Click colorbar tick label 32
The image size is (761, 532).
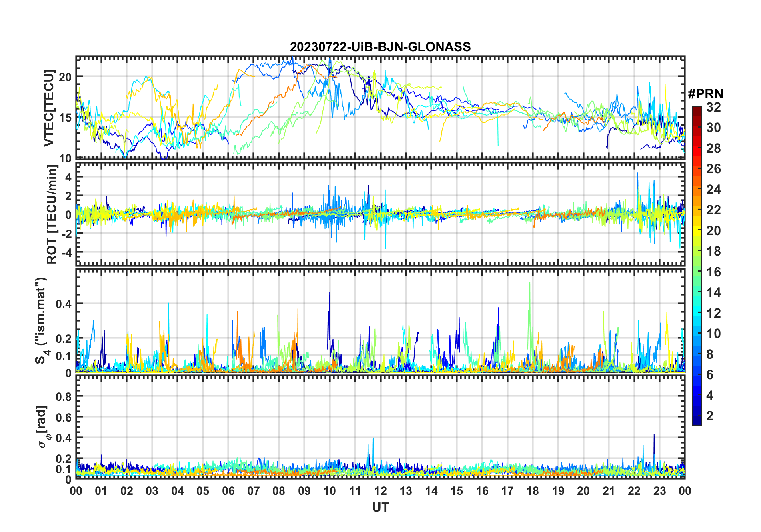pyautogui.click(x=713, y=107)
